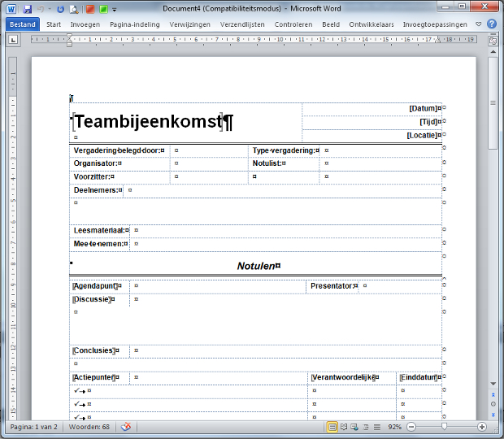Switch to Full Screen Reading view
Viewport: 504px width, 439px height.
[344, 427]
